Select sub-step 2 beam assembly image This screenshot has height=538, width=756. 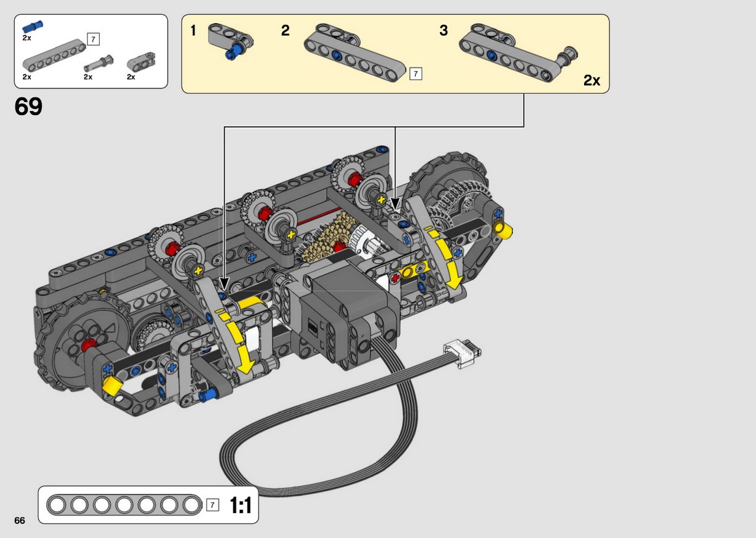[356, 52]
